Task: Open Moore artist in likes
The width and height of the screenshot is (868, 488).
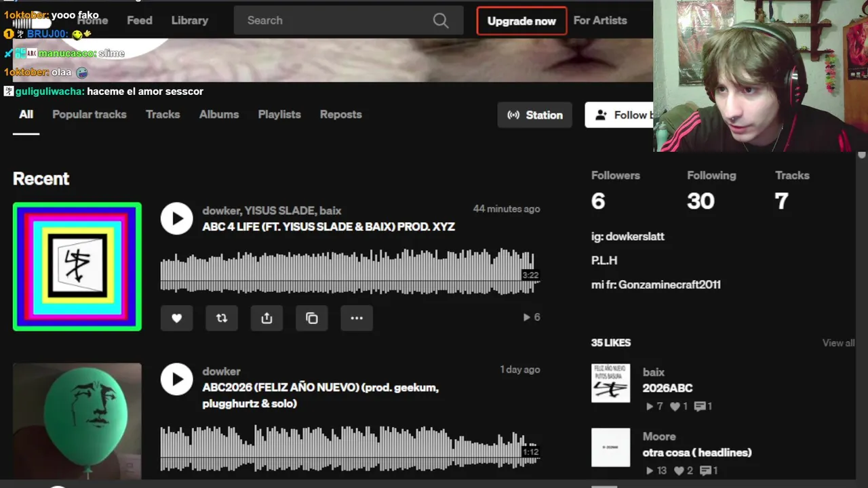Action: pos(659,436)
